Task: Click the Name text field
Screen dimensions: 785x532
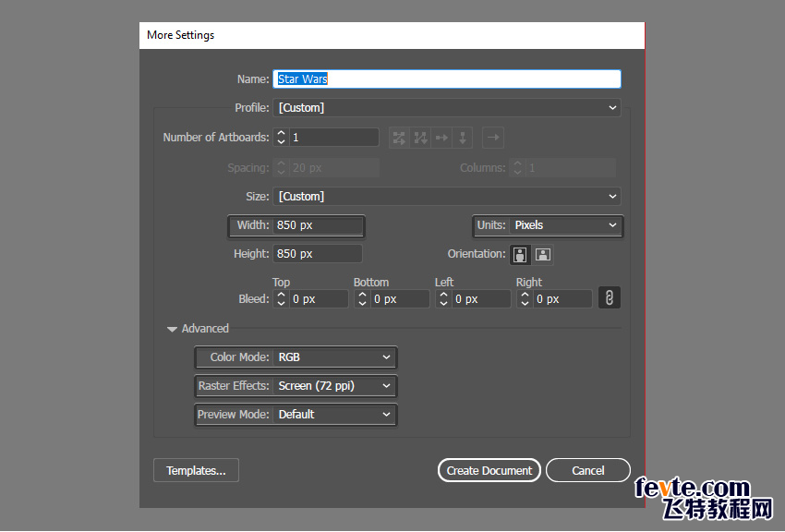Action: 447,79
